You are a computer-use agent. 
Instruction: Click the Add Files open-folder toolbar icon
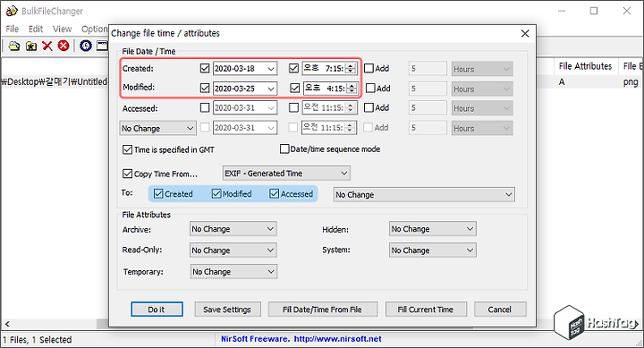click(x=14, y=46)
